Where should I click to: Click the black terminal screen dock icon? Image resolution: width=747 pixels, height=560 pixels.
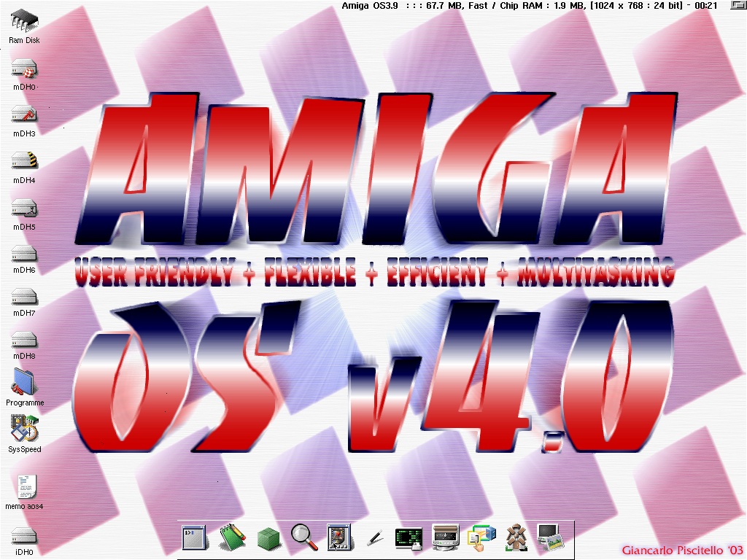click(x=409, y=538)
